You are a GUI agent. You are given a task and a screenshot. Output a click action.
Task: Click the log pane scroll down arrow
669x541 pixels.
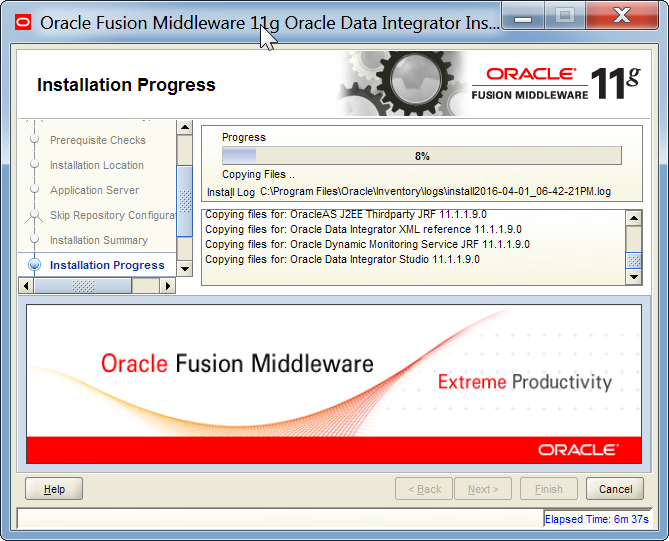click(634, 277)
